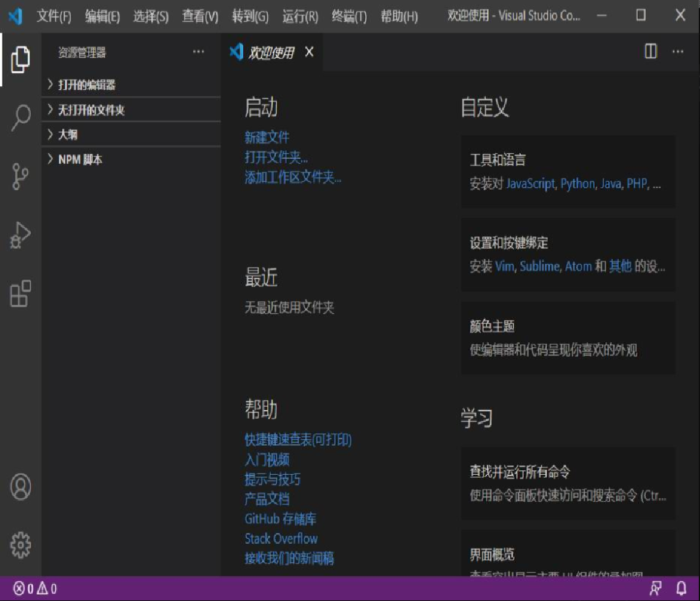Click the 打开文件夹... link
Screen dimensions: 700x601
point(276,157)
